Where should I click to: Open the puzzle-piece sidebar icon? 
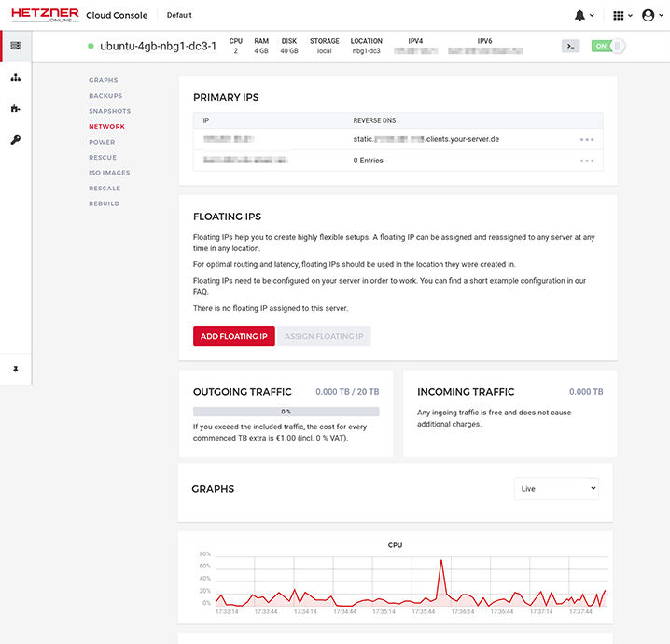point(16,108)
